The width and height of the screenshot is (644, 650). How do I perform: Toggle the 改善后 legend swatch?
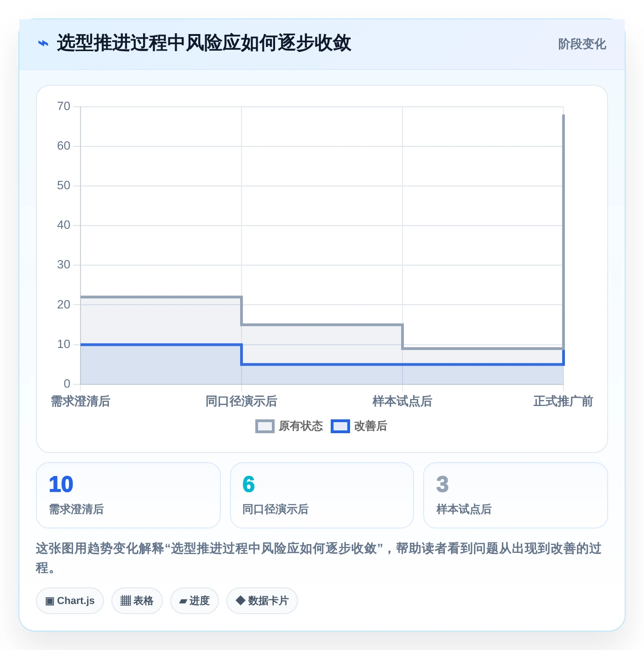coord(340,426)
